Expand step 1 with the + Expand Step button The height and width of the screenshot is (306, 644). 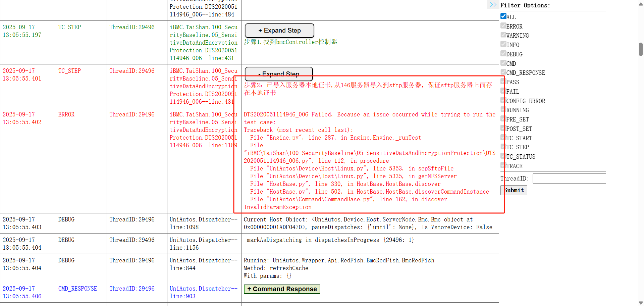(279, 31)
